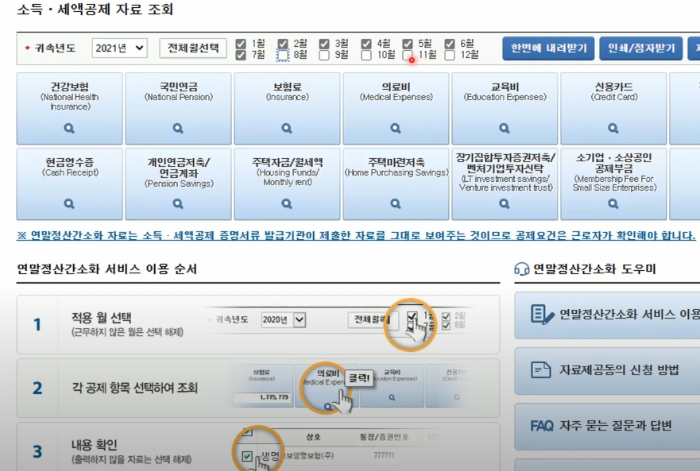700x471 pixels.
Task: Click the 인쇄/점자받기 button
Action: [641, 48]
